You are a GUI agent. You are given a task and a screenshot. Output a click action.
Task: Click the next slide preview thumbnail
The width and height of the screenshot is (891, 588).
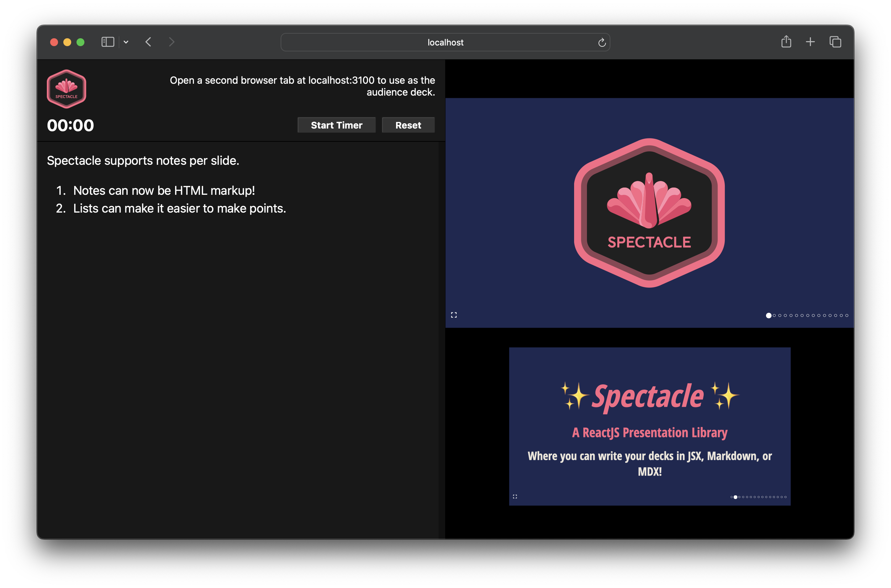pyautogui.click(x=649, y=426)
